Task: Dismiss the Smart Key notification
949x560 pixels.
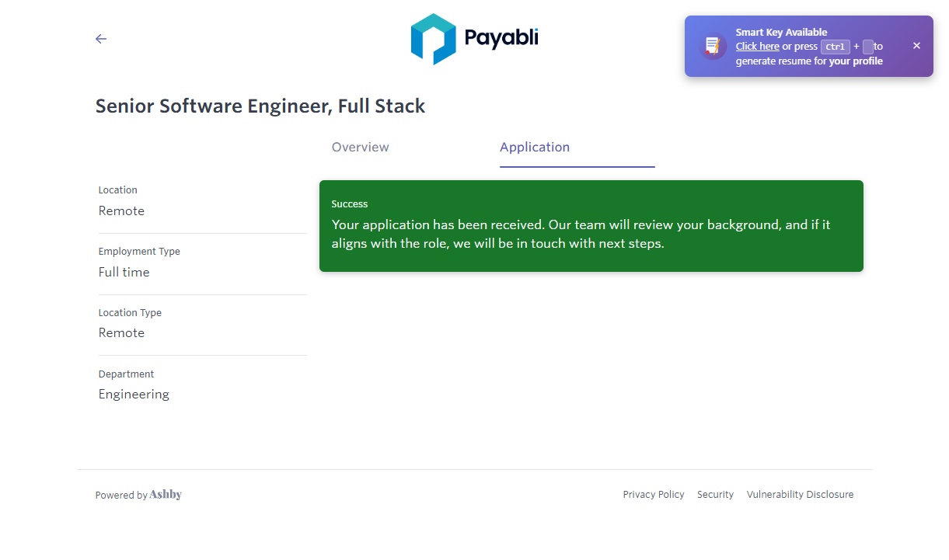Action: (916, 46)
